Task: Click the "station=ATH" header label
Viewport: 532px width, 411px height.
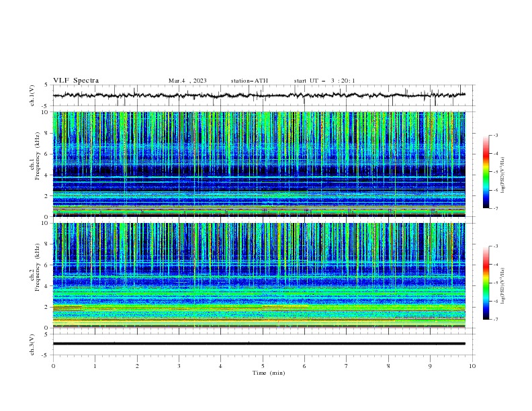Action: point(249,81)
